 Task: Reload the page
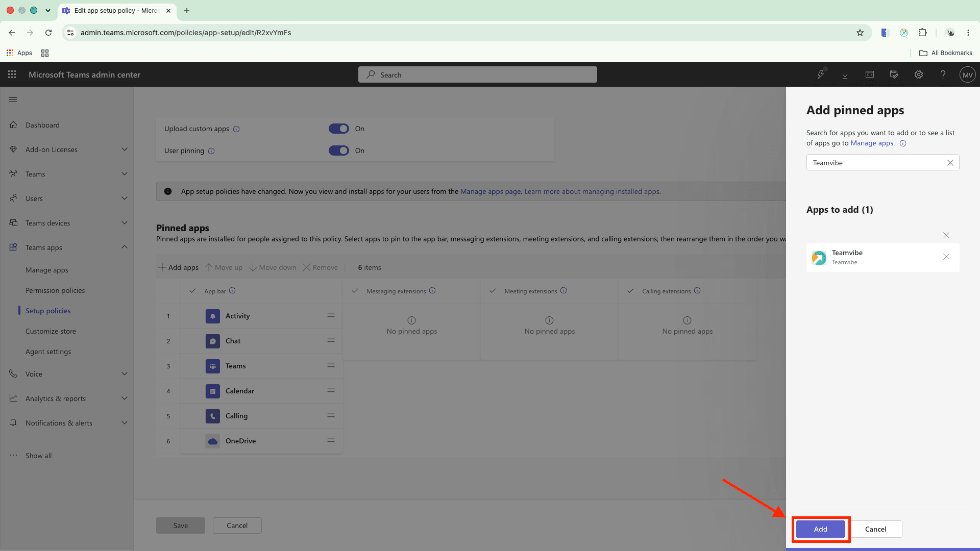[x=48, y=33]
